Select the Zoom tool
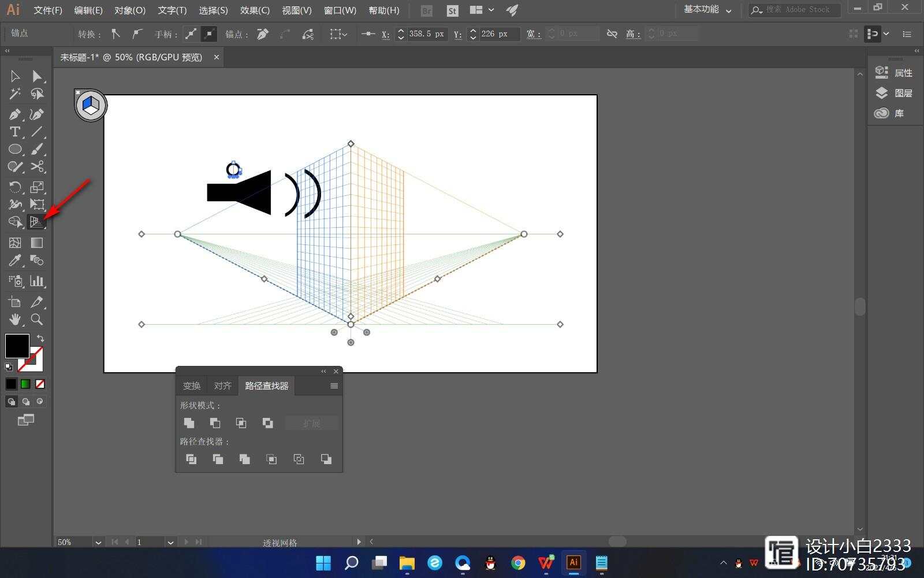 click(37, 319)
